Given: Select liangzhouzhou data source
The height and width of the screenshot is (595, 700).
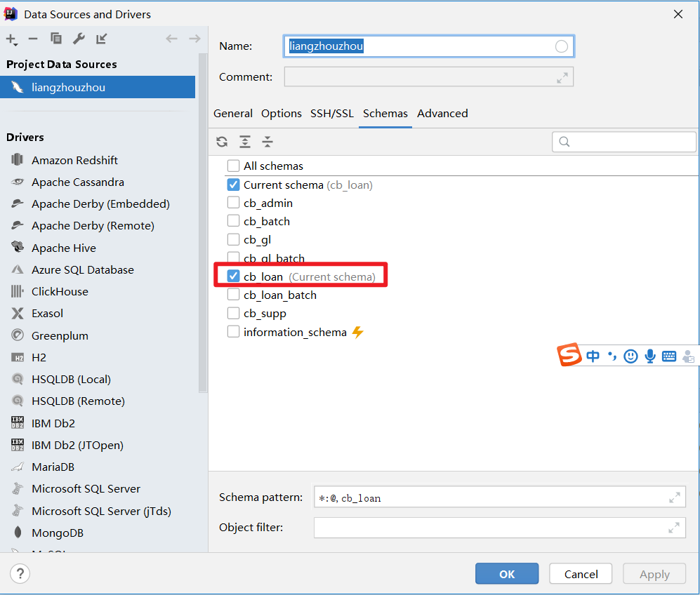Looking at the screenshot, I should click(98, 87).
